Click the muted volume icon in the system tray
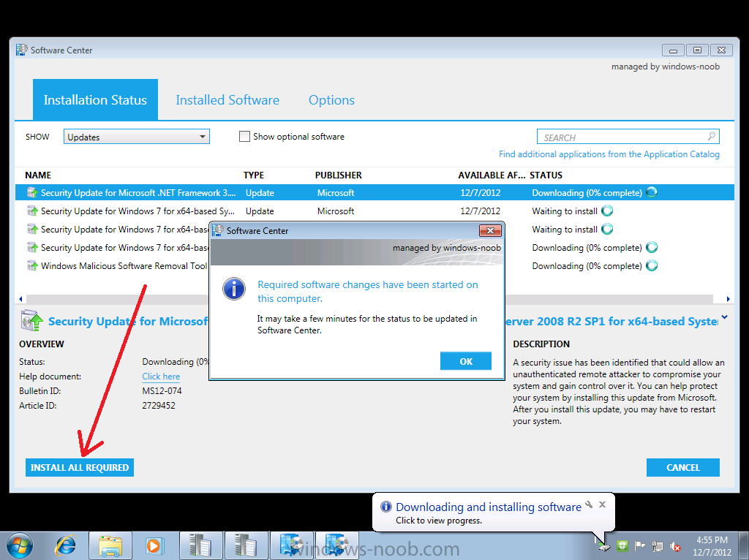This screenshot has height=560, width=749. 675,545
